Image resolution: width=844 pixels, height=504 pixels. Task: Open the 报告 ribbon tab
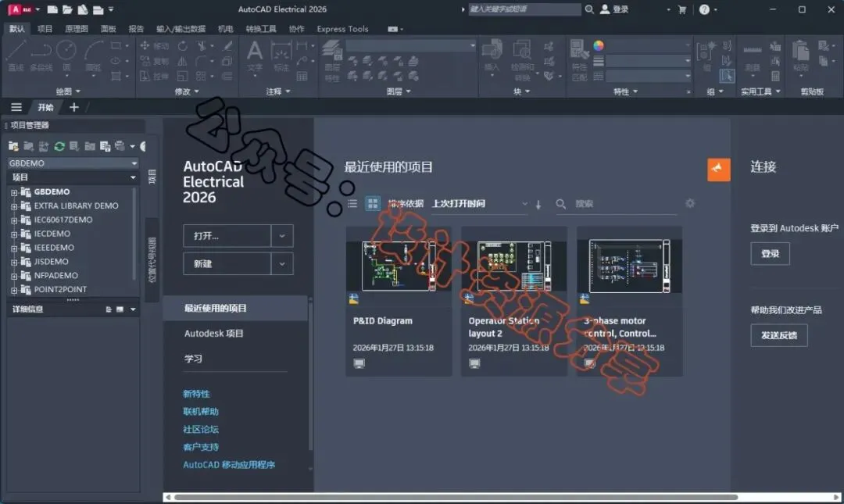click(x=136, y=29)
